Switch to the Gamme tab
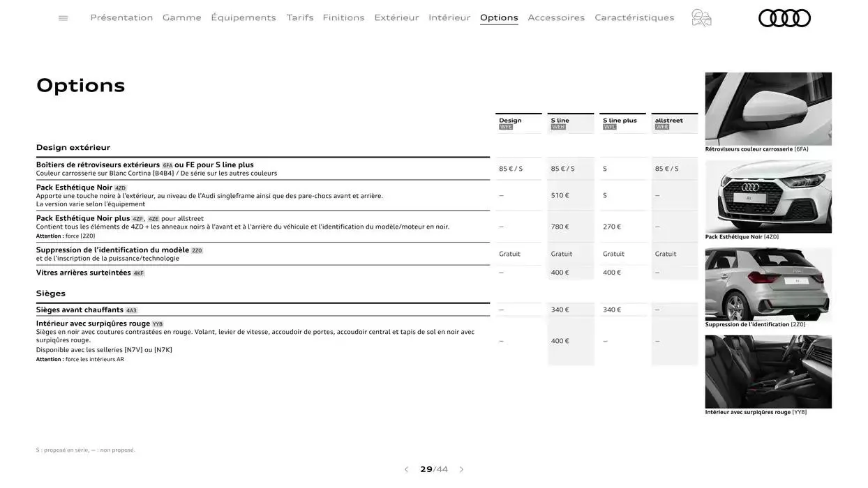Viewport: 868px width, 488px height. [181, 17]
